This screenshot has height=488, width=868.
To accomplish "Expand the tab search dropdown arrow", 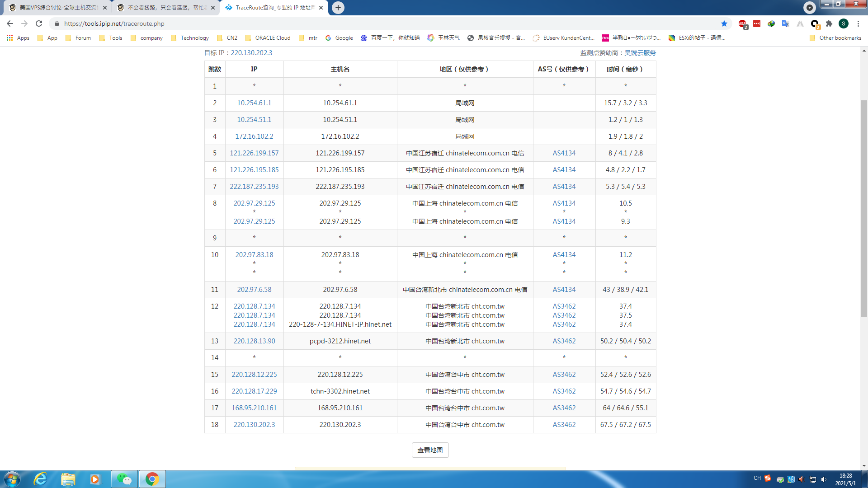I will (x=809, y=7).
